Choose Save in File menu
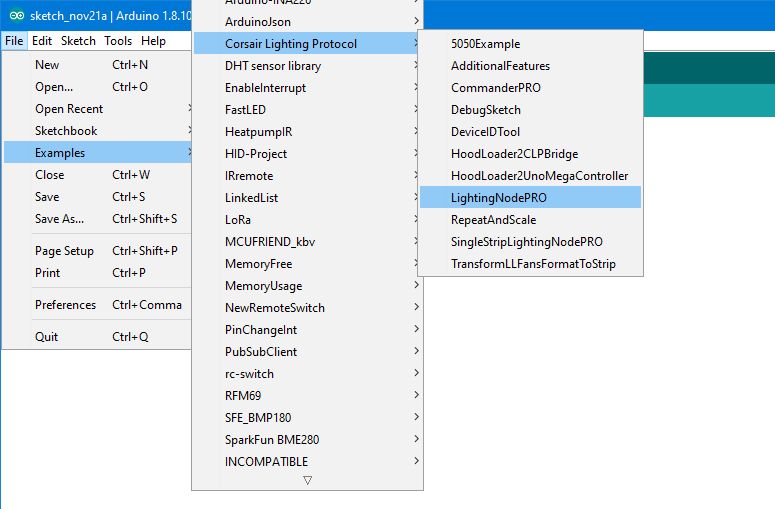The height and width of the screenshot is (509, 775). [97, 197]
